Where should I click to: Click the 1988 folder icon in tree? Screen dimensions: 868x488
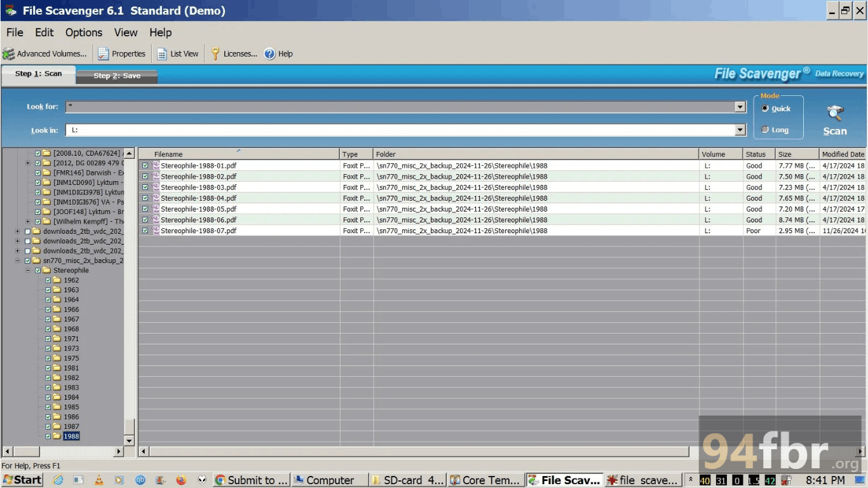click(x=57, y=437)
